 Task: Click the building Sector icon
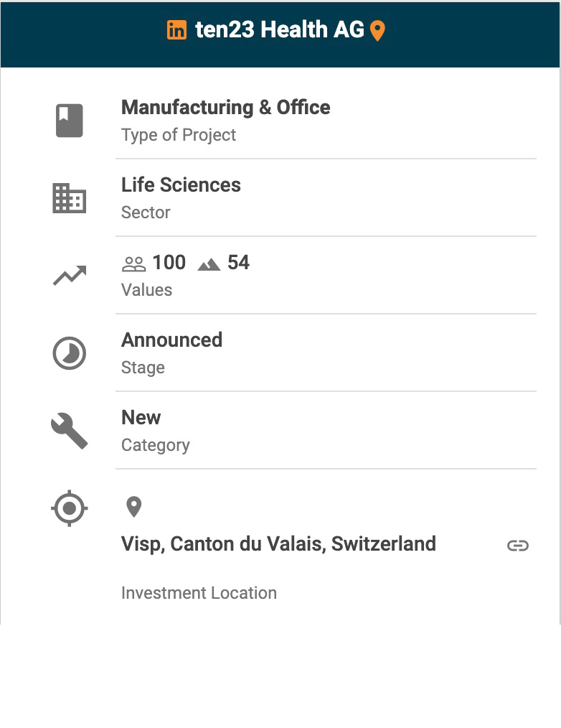click(x=70, y=198)
